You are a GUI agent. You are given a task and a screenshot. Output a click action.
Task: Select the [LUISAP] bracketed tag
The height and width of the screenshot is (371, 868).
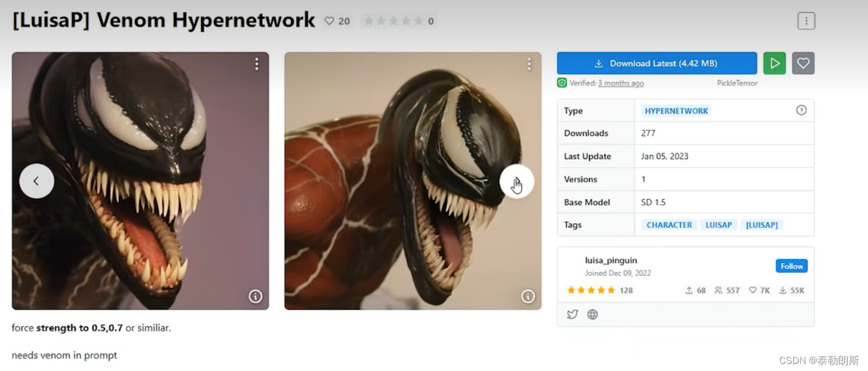[x=762, y=225]
